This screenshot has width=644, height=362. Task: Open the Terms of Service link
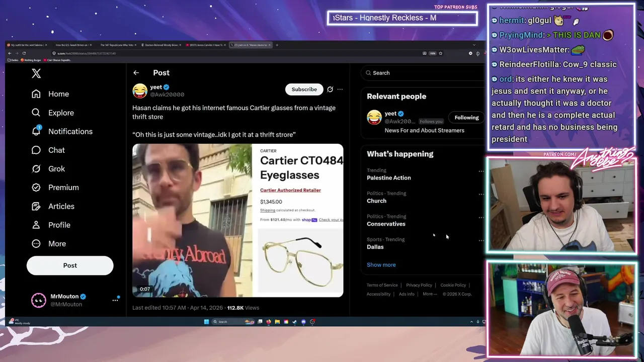coord(382,285)
